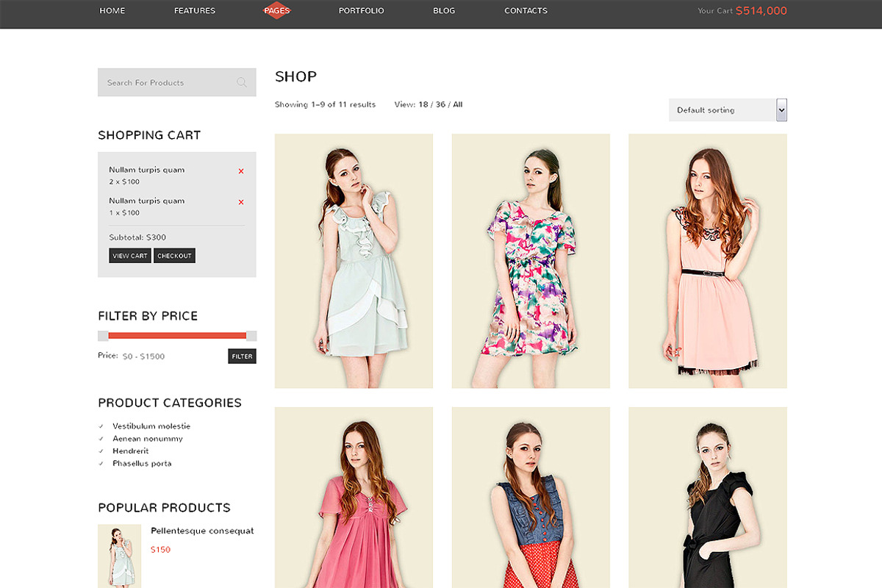Image resolution: width=882 pixels, height=588 pixels.
Task: Open the Features menu
Action: [x=195, y=11]
